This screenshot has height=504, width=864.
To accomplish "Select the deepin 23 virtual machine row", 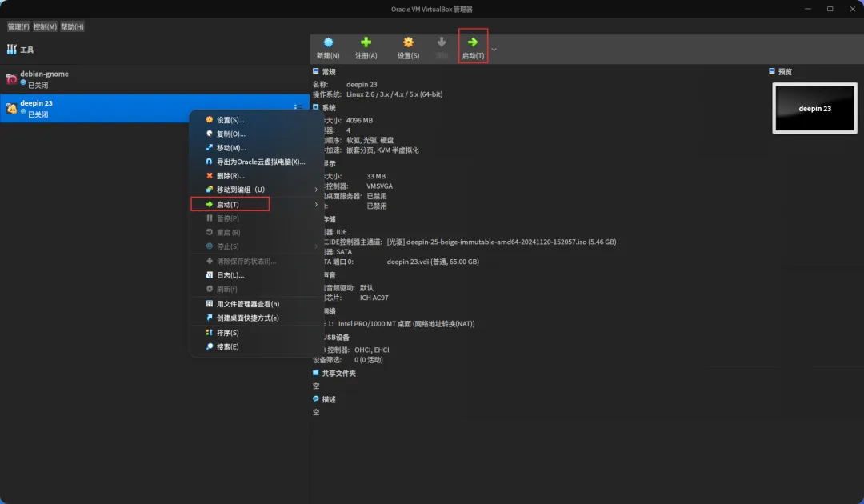I will coord(154,109).
